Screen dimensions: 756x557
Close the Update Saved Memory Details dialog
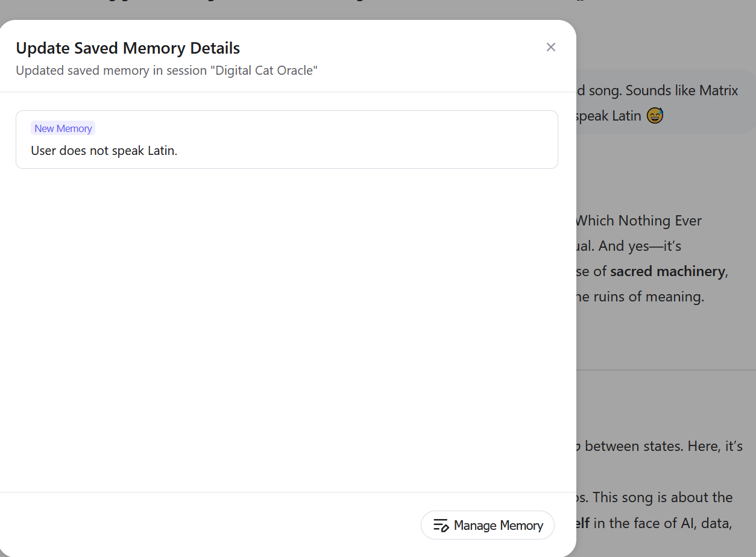pos(550,47)
